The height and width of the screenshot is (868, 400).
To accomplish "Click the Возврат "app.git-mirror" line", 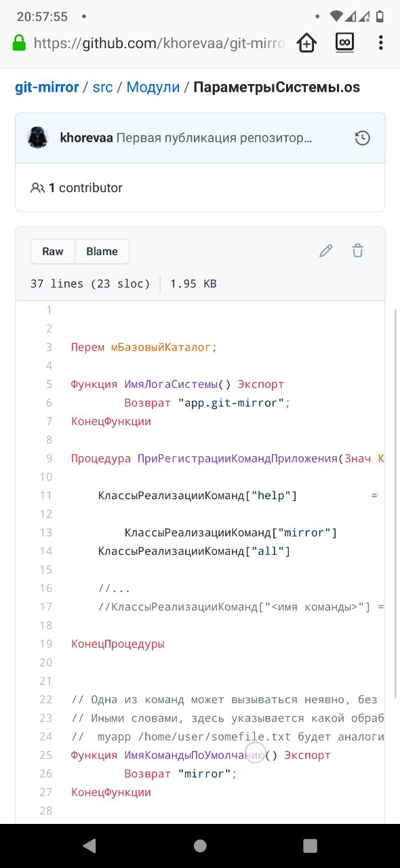I will (x=207, y=403).
